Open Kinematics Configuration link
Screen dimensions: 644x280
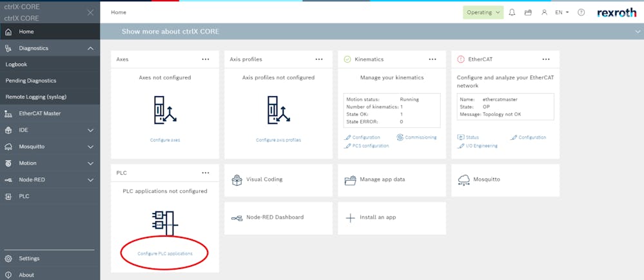362,137
